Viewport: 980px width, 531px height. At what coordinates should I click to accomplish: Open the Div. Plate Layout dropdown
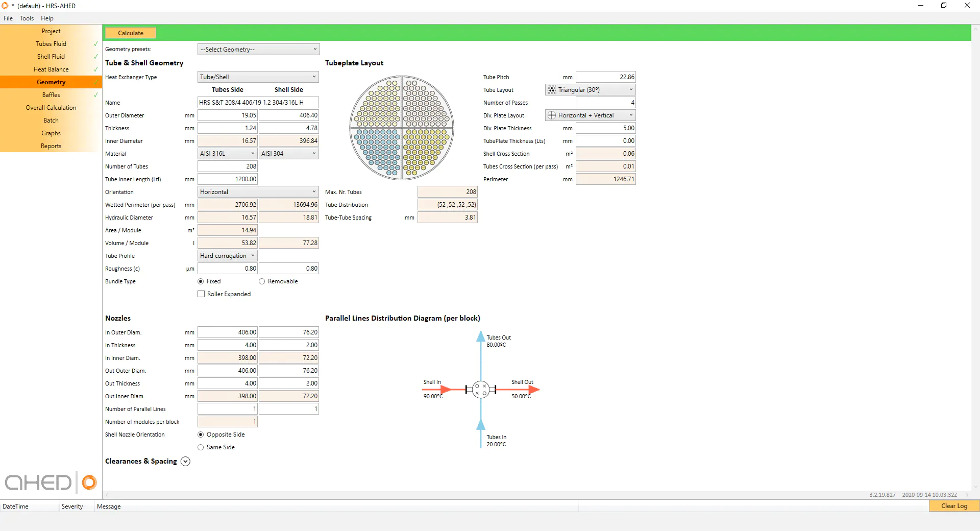[591, 115]
